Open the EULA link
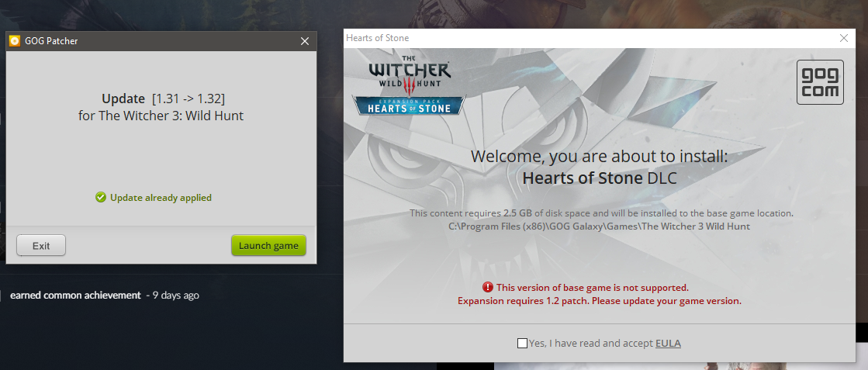 click(668, 344)
